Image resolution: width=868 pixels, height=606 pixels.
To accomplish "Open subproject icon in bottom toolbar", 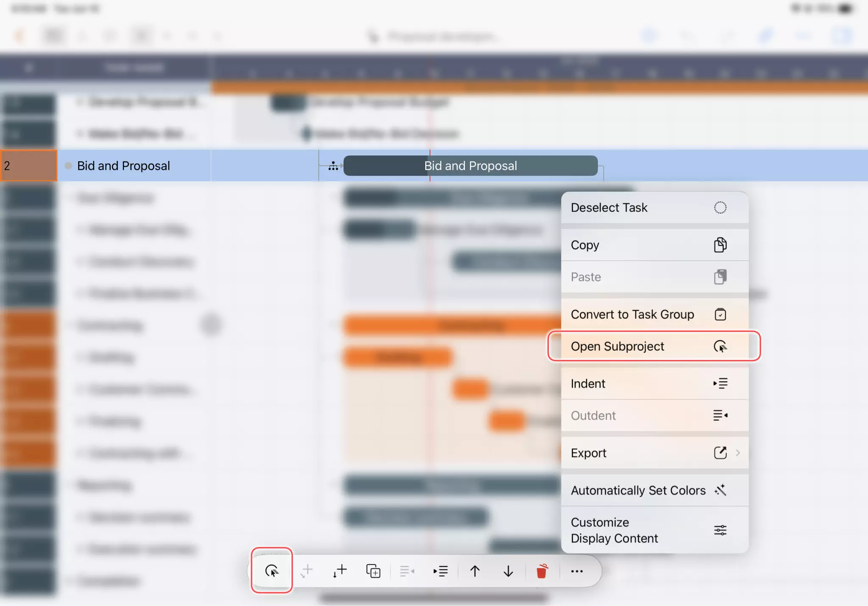I will pos(272,571).
